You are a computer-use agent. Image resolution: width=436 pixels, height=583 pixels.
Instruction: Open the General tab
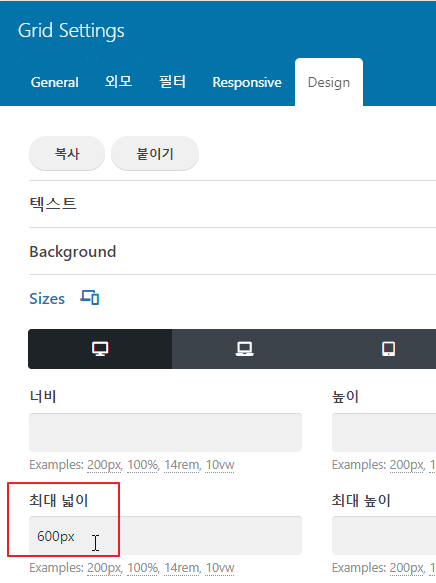pyautogui.click(x=55, y=82)
